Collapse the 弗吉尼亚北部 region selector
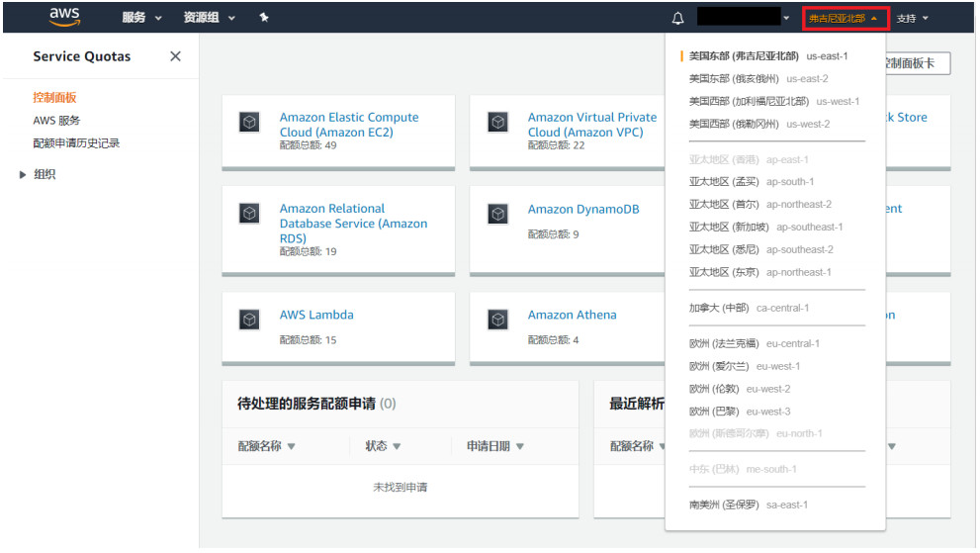This screenshot has height=553, width=980. tap(846, 19)
